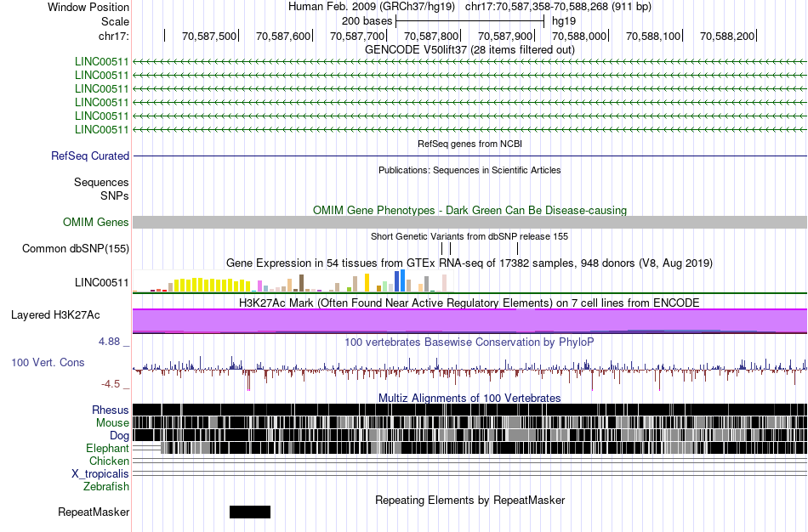
Task: Open the RefSeq genes from NCBI title
Action: (x=469, y=144)
